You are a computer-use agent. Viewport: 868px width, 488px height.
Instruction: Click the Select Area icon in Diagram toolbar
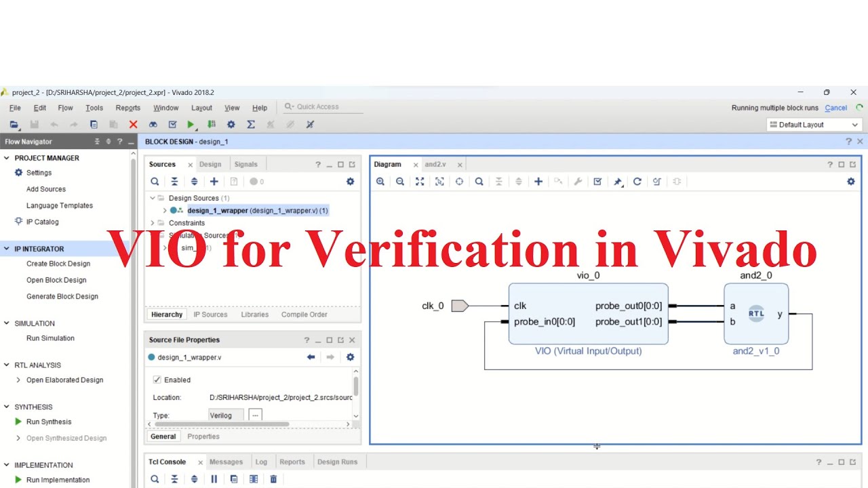(439, 182)
